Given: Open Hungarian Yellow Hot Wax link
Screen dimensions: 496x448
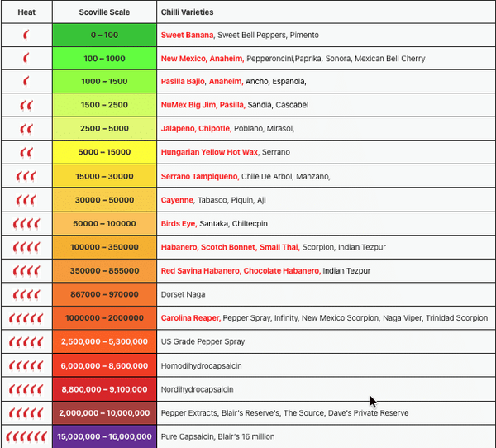Looking at the screenshot, I should [209, 152].
